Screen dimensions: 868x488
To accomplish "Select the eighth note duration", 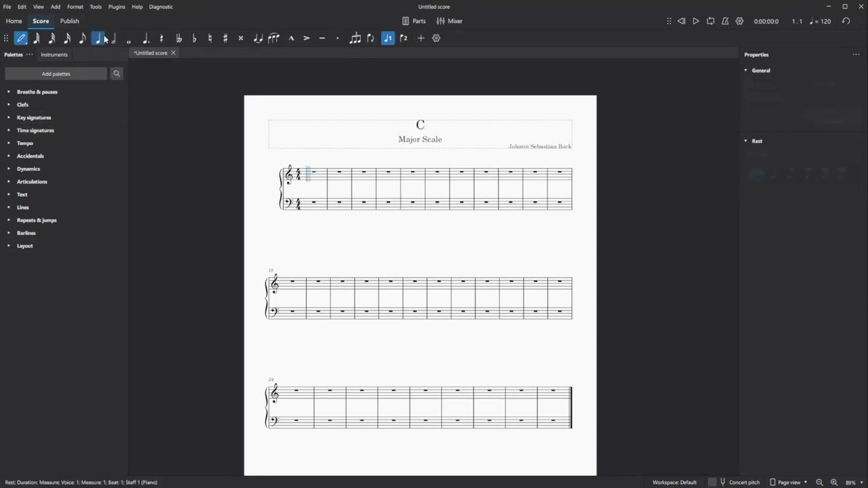I will pos(82,39).
